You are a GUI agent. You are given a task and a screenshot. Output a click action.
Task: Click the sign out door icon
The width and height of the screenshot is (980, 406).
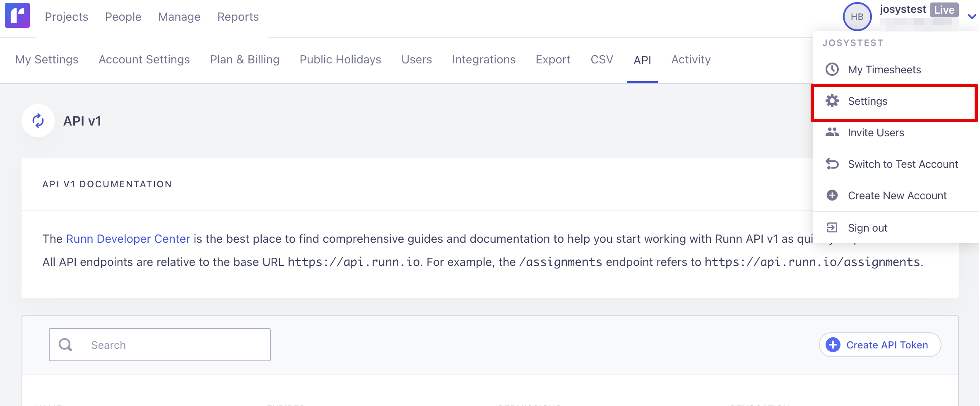point(832,227)
